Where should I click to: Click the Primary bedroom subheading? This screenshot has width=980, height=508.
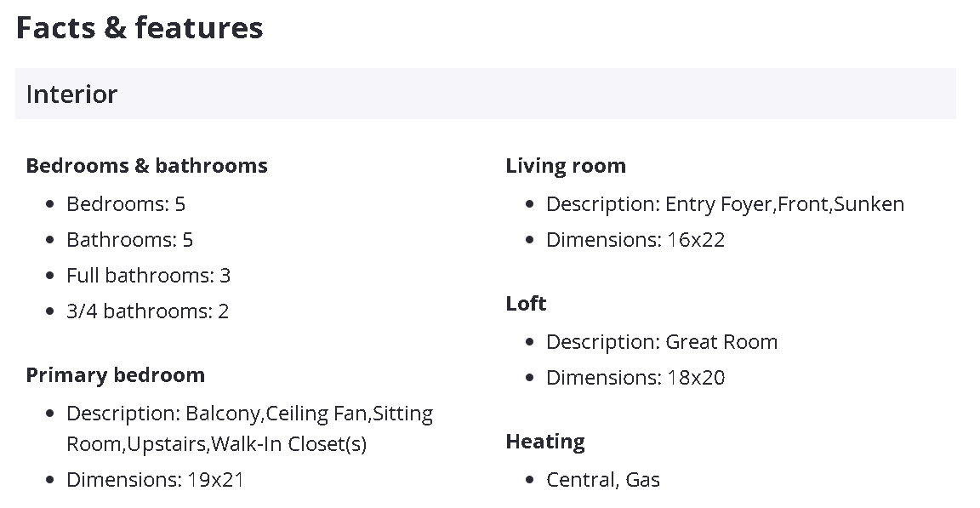tap(115, 375)
